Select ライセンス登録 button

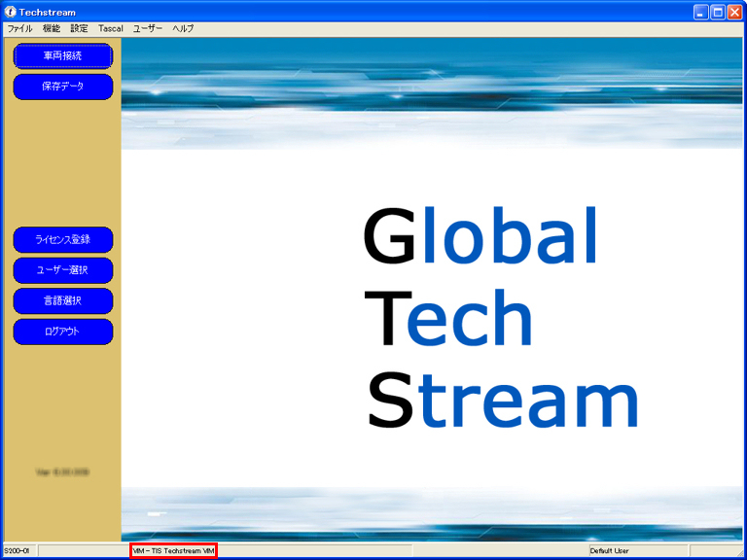63,239
